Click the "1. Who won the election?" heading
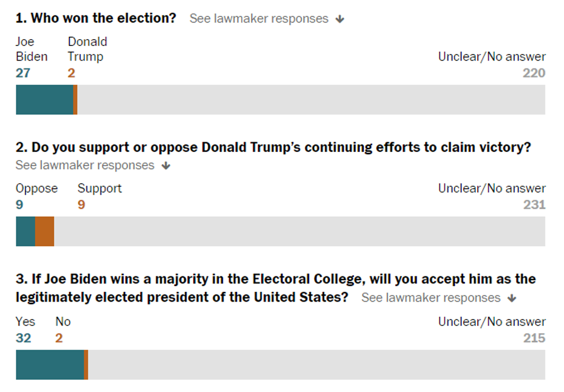 96,18
